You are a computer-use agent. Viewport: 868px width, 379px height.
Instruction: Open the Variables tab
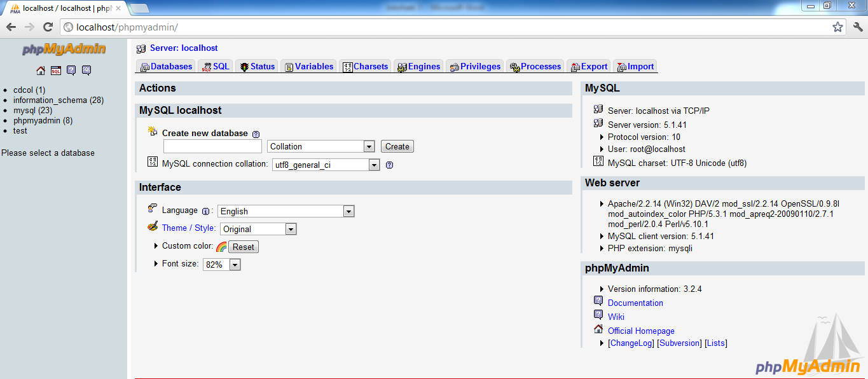[x=308, y=67]
